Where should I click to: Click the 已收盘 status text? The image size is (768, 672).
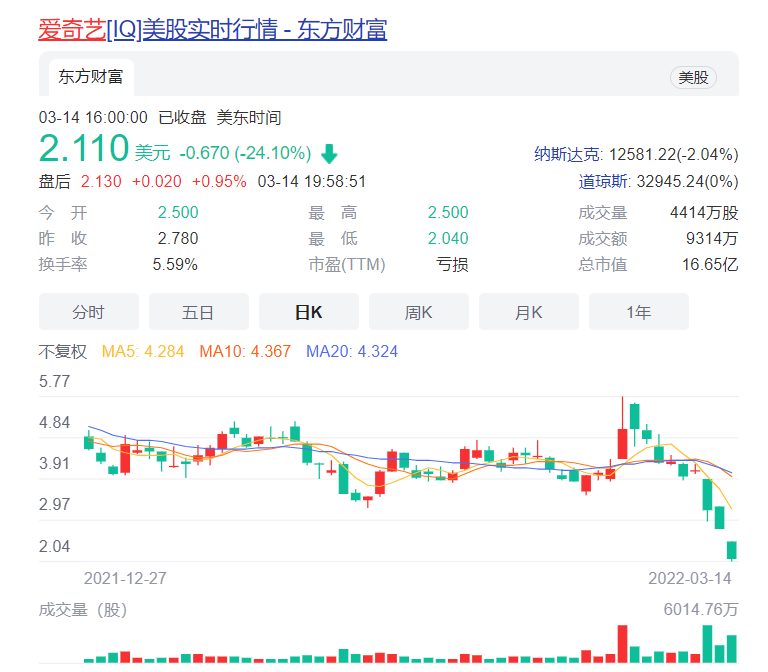(x=182, y=118)
